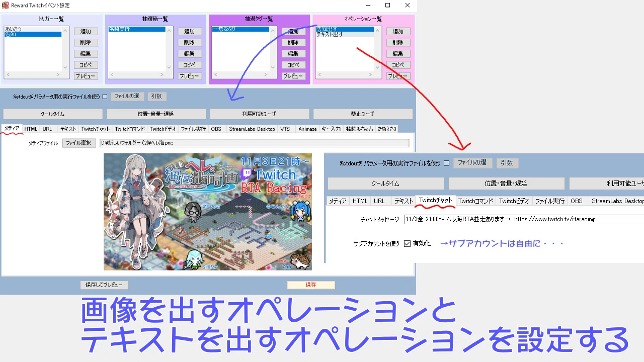The width and height of the screenshot is (644, 362).
Task: Select あいさつ in the トリガー一覧 list
Action: coord(33,29)
